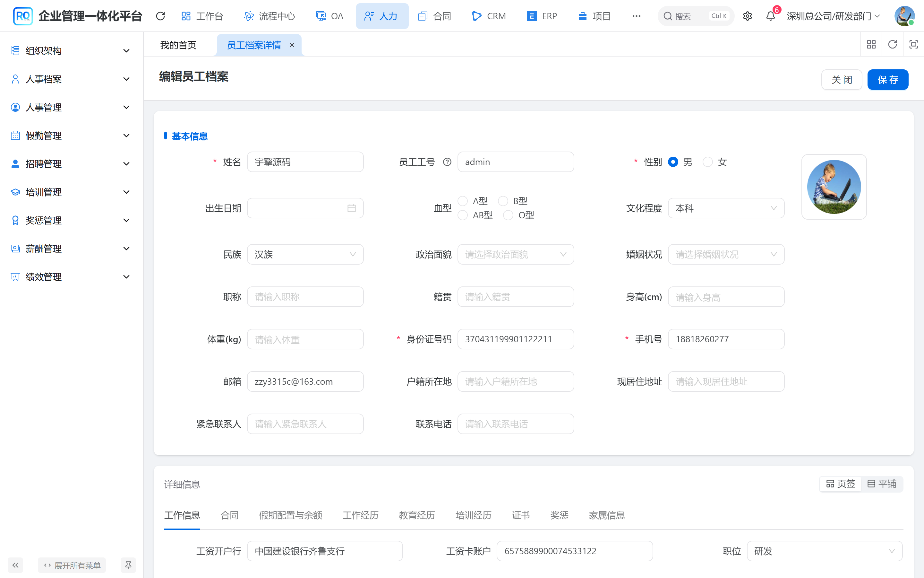The width and height of the screenshot is (924, 578).
Task: Switch to the ERP module
Action: (x=542, y=16)
